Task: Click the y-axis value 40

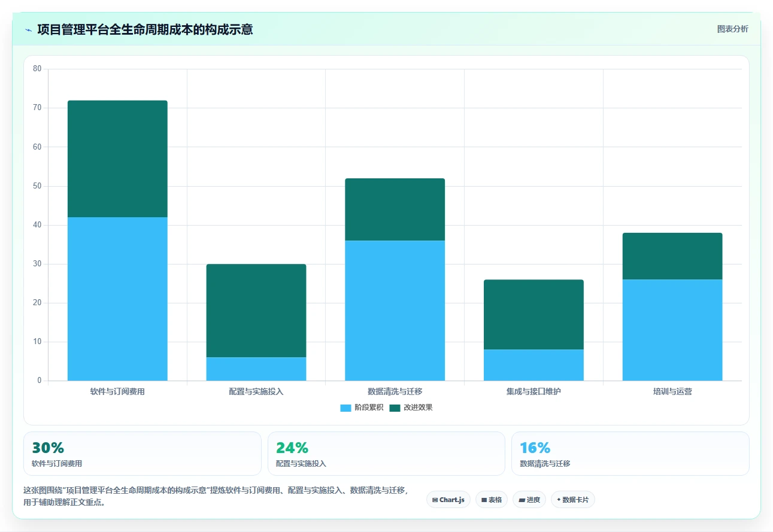Action: tap(37, 225)
